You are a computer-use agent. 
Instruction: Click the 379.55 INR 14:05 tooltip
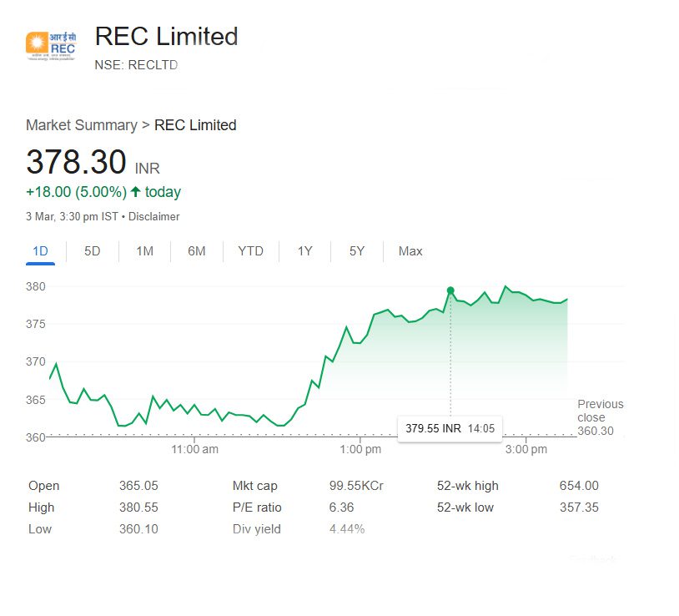(x=450, y=429)
